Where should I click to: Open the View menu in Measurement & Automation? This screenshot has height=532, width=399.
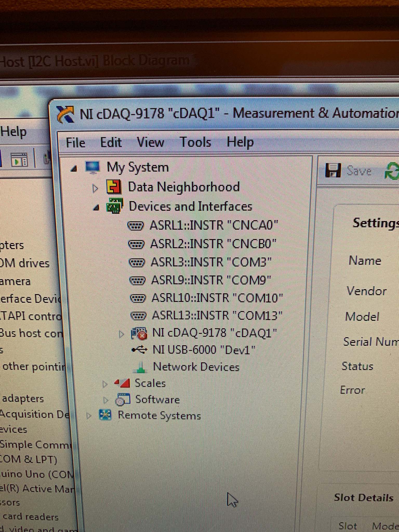tap(151, 142)
